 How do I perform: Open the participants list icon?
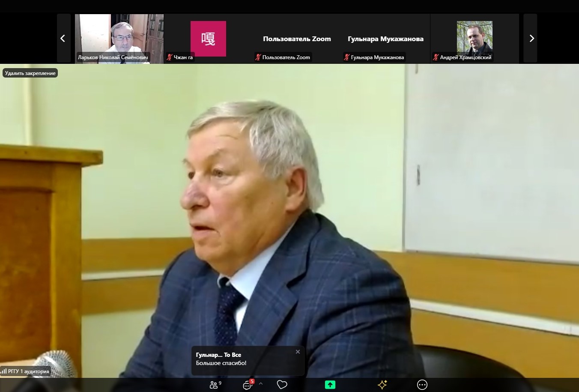click(215, 385)
